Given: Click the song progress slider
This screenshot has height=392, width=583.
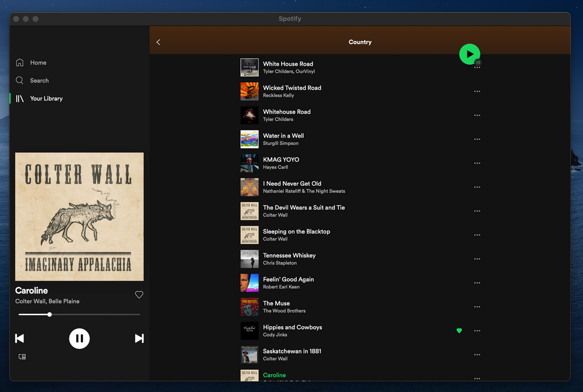Looking at the screenshot, I should (x=79, y=315).
